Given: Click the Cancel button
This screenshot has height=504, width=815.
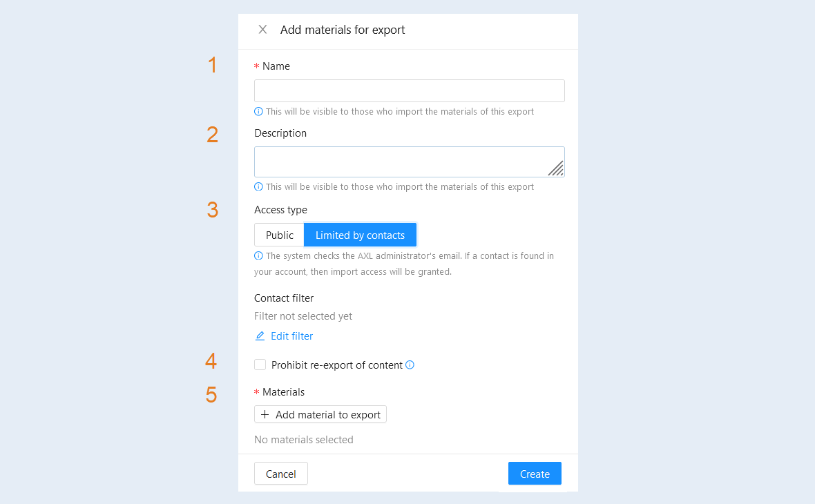Looking at the screenshot, I should 280,474.
